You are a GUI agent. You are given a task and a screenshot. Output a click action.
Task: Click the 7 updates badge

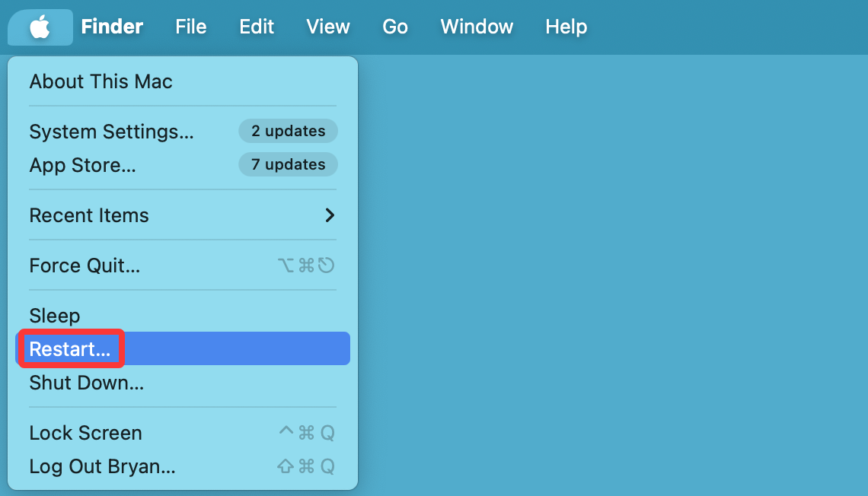coord(288,164)
